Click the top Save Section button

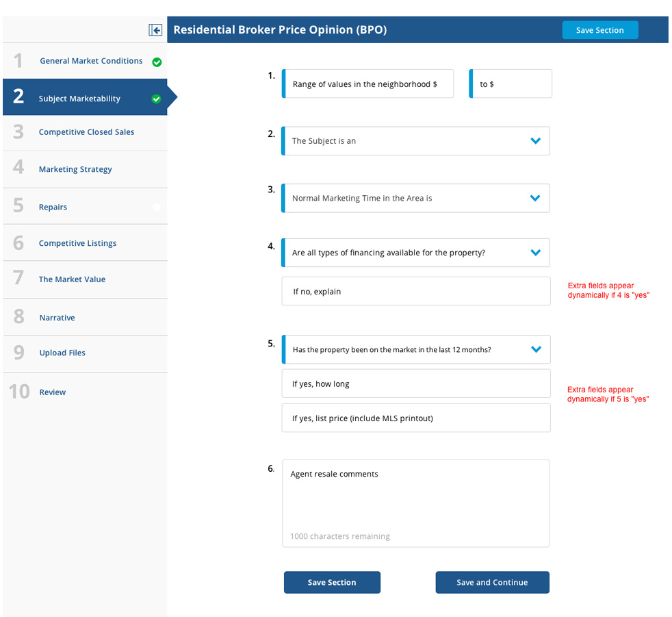pos(599,30)
